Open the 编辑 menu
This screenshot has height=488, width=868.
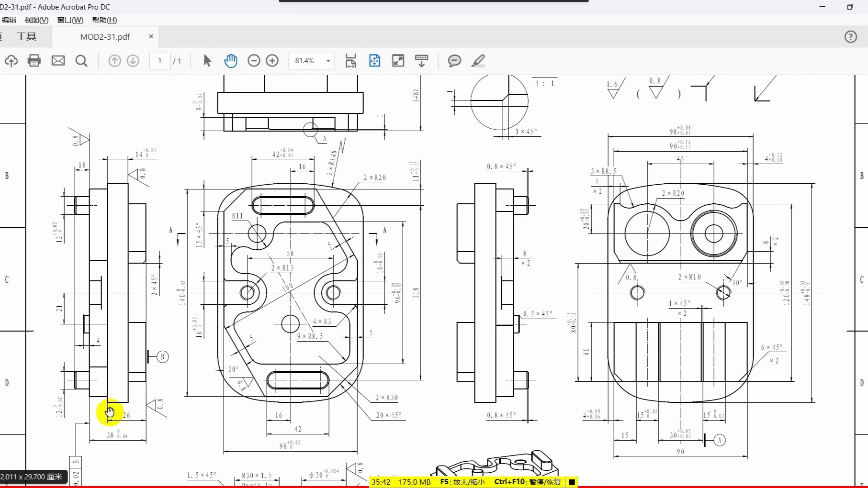pos(9,20)
